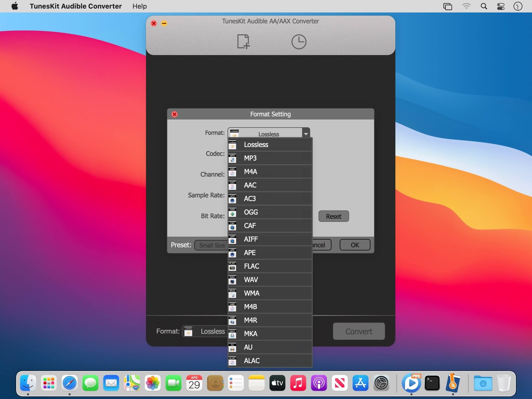The image size is (532, 399).
Task: Choose the MP3 format option
Action: (270, 158)
